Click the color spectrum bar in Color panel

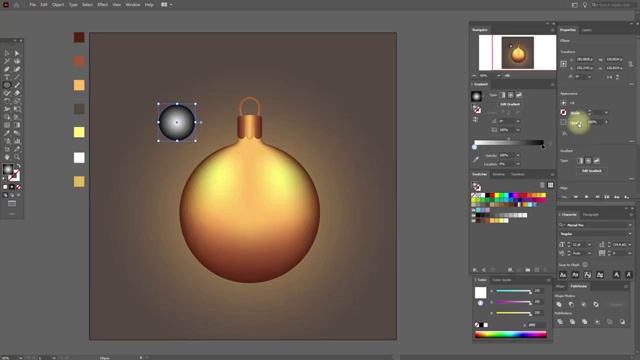click(511, 335)
